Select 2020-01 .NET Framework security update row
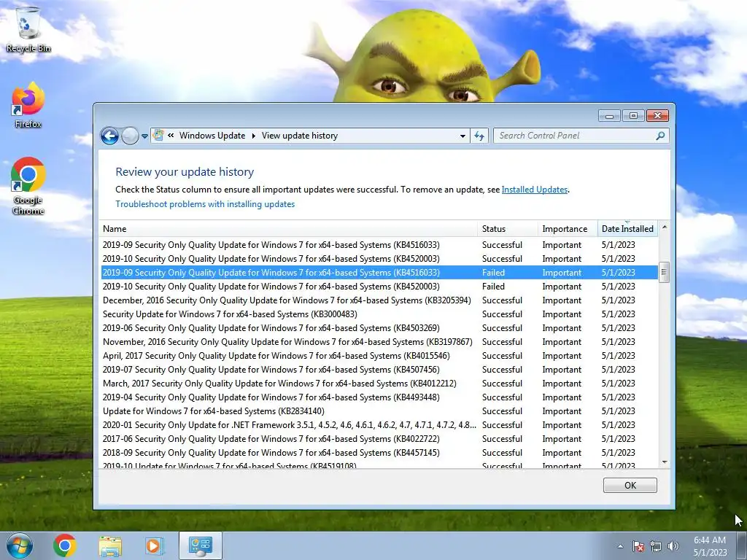Screen dimensions: 747x560 pos(379,424)
